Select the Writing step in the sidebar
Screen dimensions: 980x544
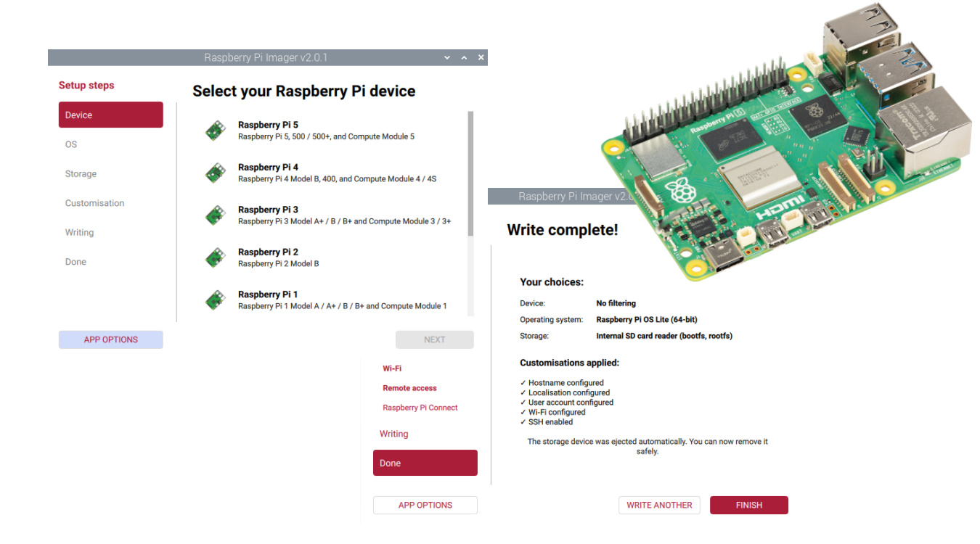coord(78,232)
